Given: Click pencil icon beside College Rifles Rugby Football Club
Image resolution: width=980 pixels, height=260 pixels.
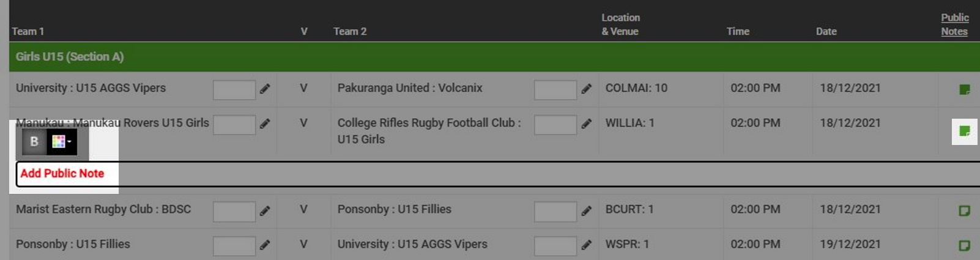Looking at the screenshot, I should tap(586, 124).
